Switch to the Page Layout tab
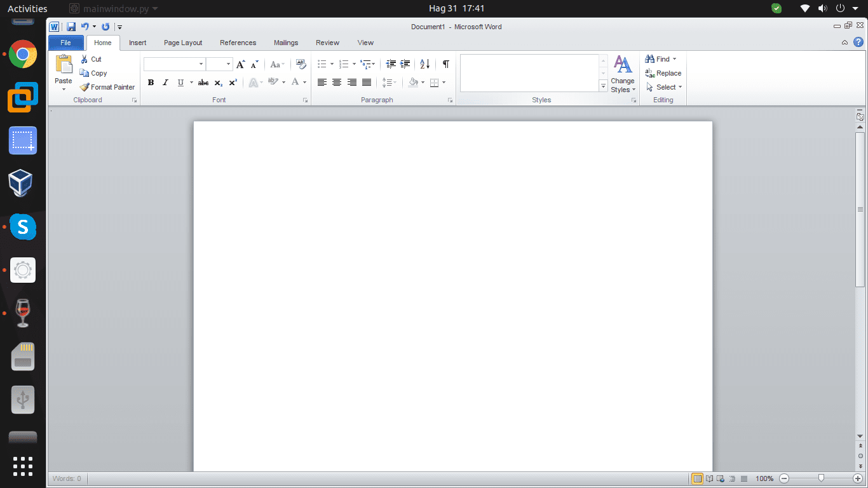Viewport: 868px width, 488px height. pyautogui.click(x=183, y=43)
